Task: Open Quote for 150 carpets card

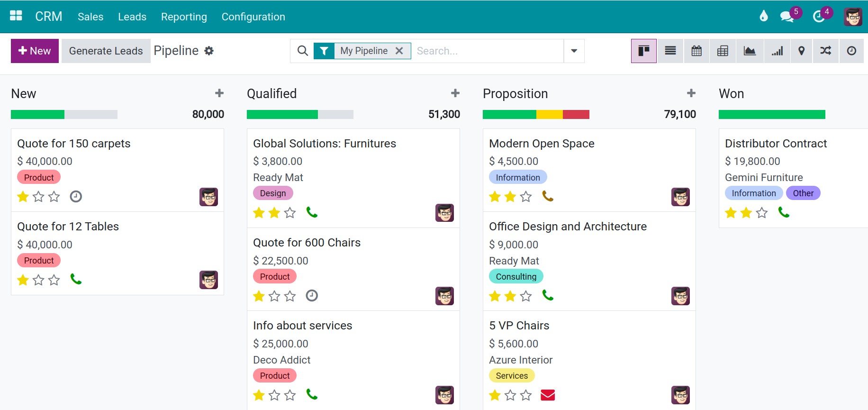Action: coord(118,170)
